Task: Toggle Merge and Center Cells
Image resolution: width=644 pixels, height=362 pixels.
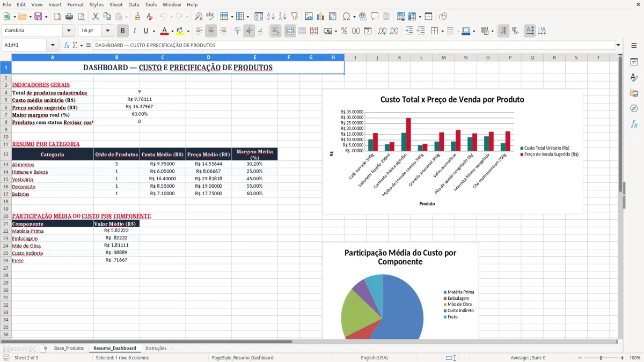Action: [290, 31]
